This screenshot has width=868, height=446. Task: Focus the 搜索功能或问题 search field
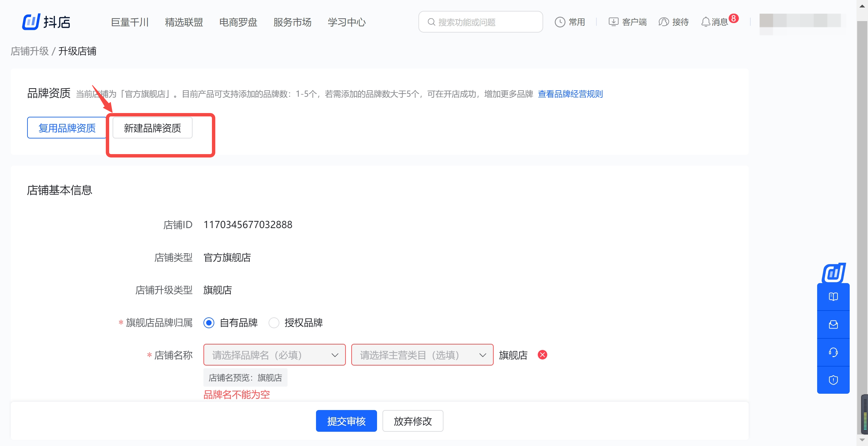pyautogui.click(x=481, y=22)
